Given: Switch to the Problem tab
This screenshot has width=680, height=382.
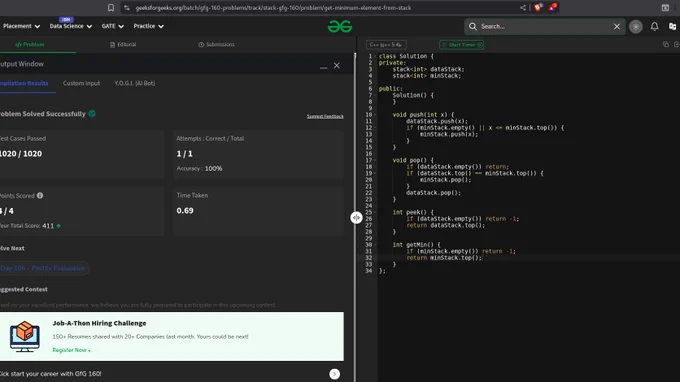Looking at the screenshot, I should click(x=29, y=45).
